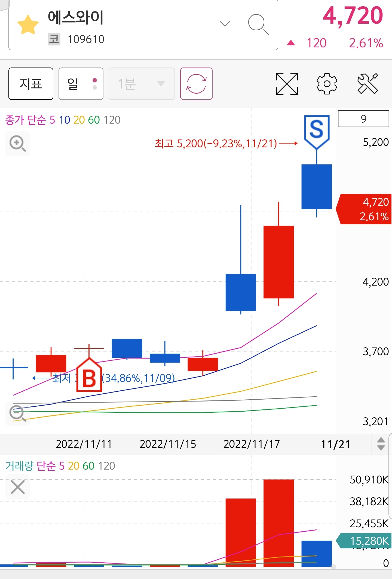Select the 11/21 blue candlestick

point(317,187)
